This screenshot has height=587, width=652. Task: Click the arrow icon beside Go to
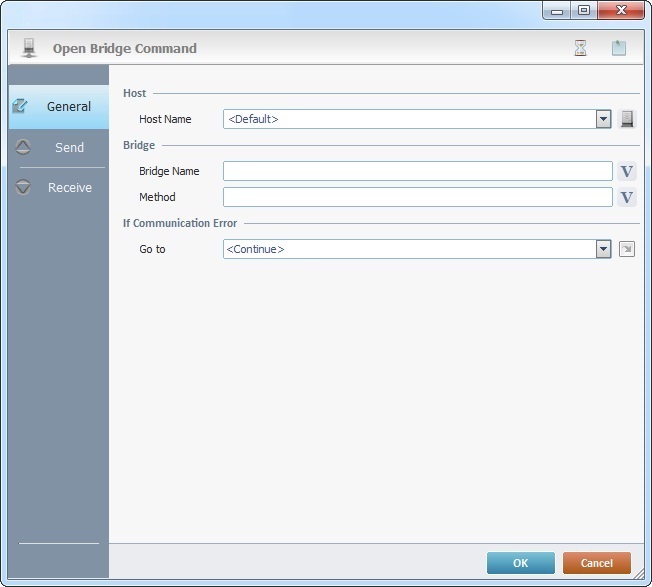tap(627, 249)
